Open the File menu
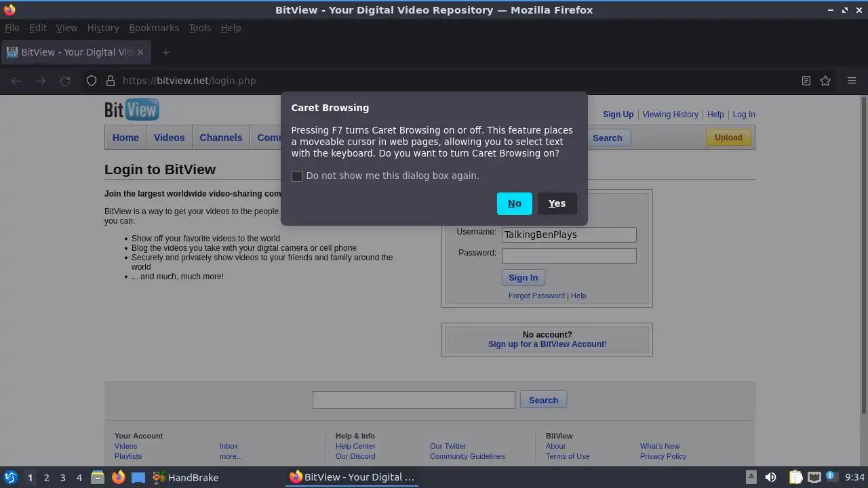 [12, 28]
